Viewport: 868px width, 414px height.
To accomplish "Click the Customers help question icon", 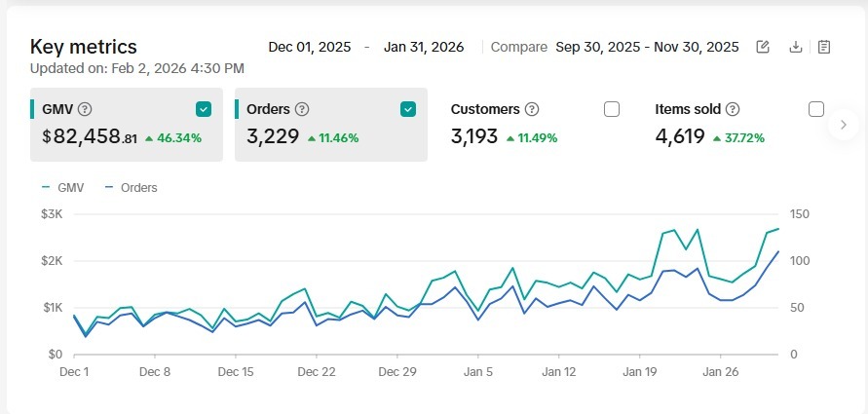I will pyautogui.click(x=532, y=109).
